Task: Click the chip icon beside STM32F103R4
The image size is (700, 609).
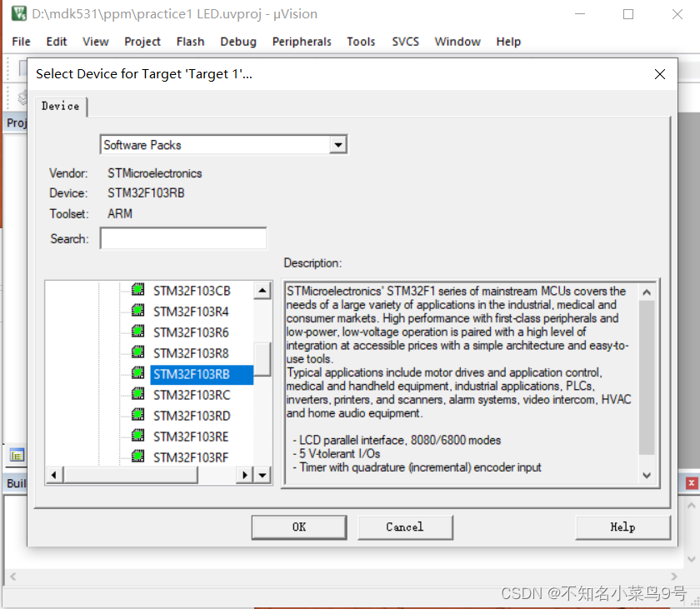Action: click(x=138, y=310)
